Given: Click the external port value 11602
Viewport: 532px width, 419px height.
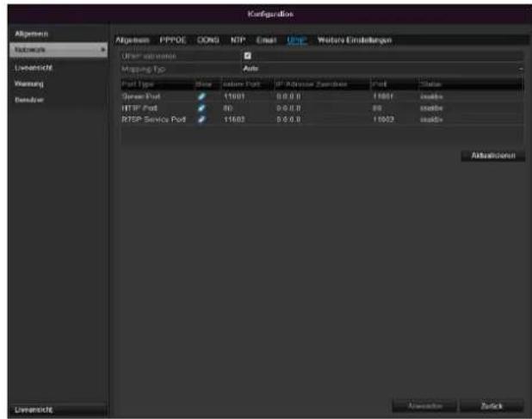Looking at the screenshot, I should pos(234,120).
